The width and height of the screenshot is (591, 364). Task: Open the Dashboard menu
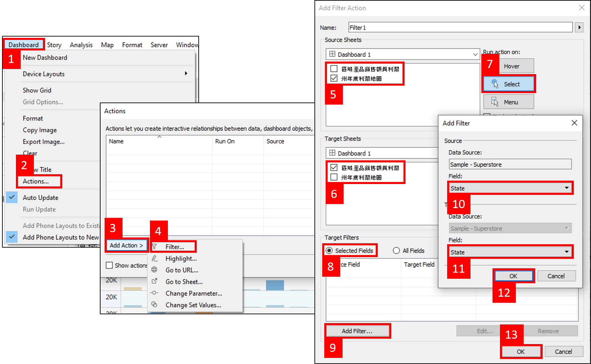24,45
